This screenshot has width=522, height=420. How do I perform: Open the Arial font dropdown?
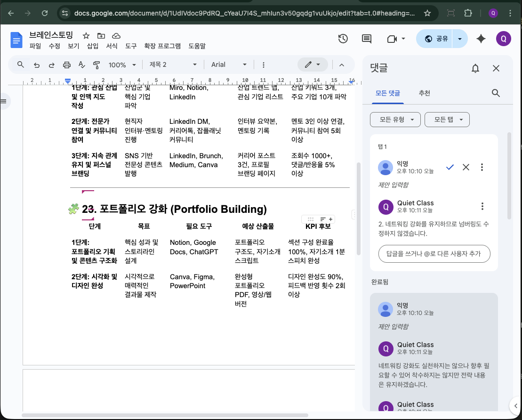[229, 65]
